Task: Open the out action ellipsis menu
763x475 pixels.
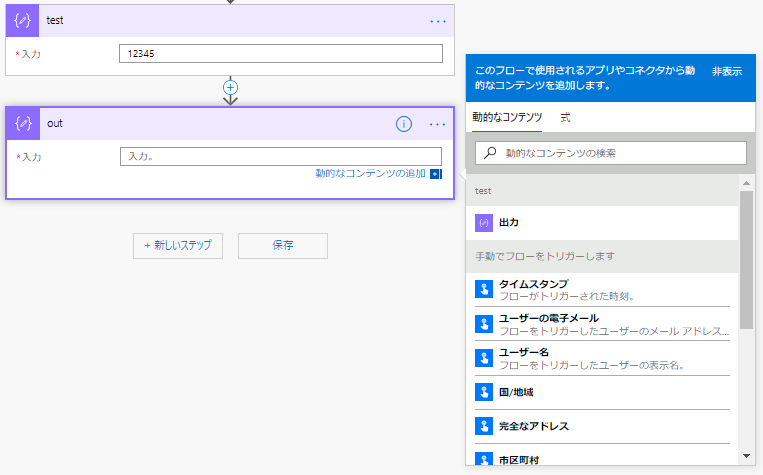Action: point(437,125)
